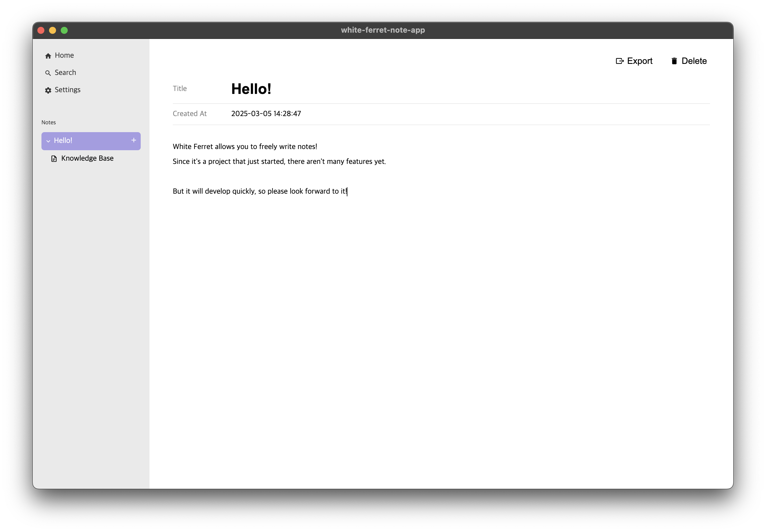Select the Title field showing Hello!
766x532 pixels.
coord(251,88)
